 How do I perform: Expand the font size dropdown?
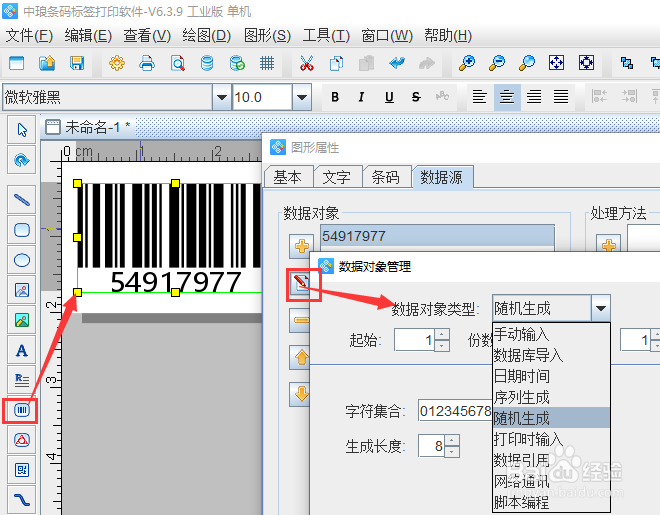[301, 97]
